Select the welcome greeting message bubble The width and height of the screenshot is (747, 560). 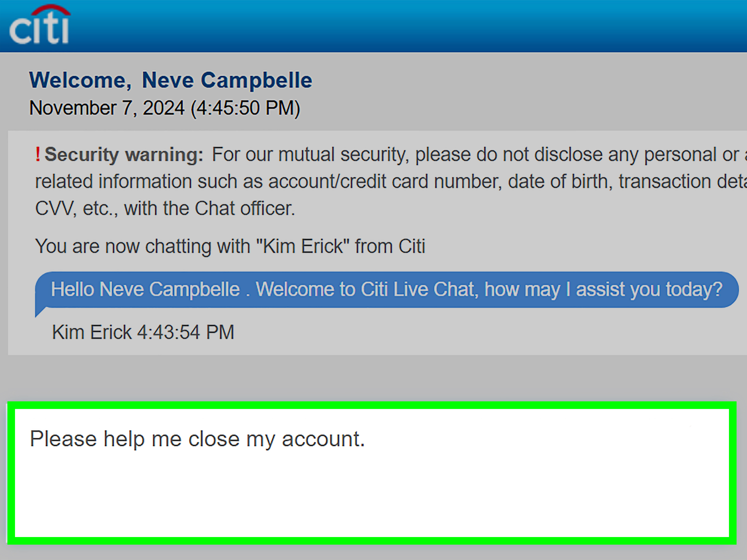tap(385, 289)
